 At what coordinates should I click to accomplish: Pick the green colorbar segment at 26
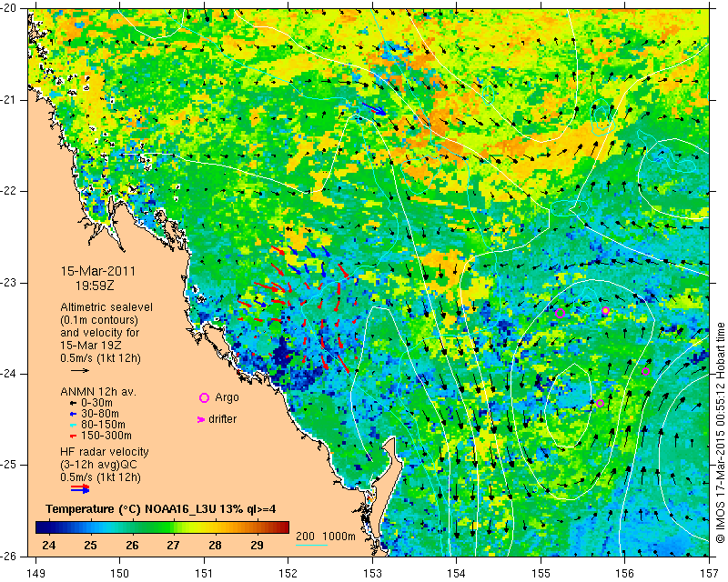pyautogui.click(x=132, y=527)
